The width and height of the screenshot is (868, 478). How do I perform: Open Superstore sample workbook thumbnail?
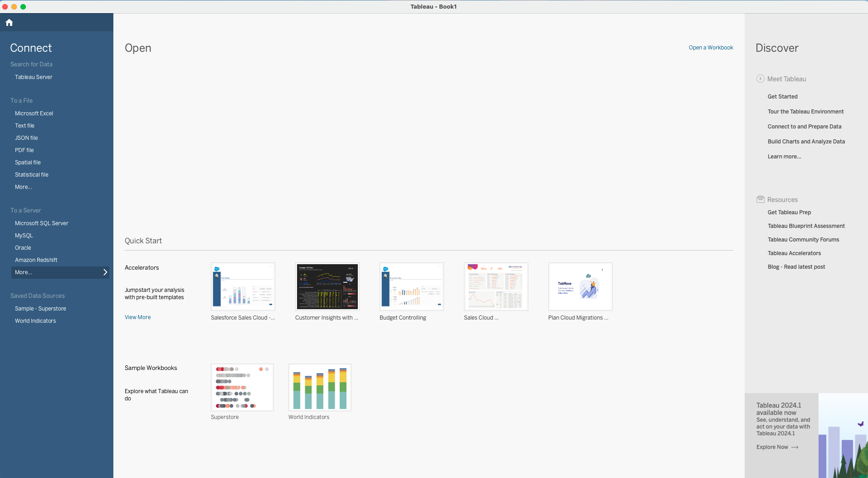pyautogui.click(x=242, y=387)
